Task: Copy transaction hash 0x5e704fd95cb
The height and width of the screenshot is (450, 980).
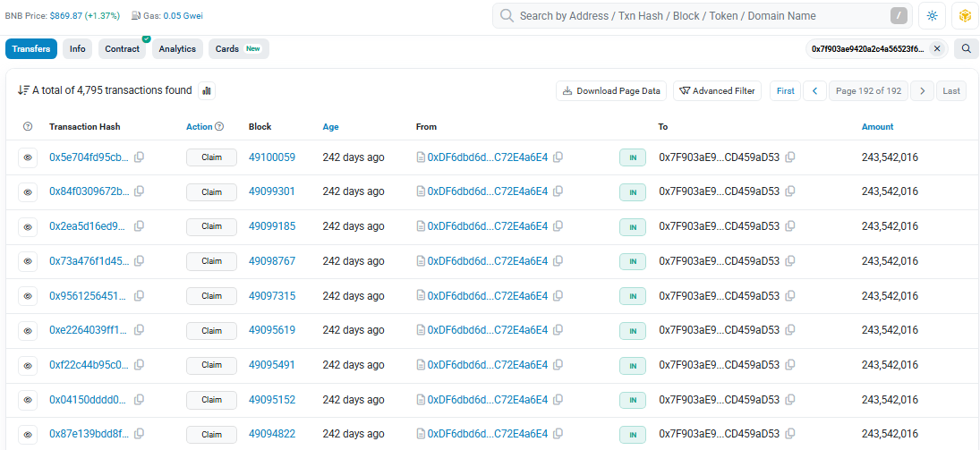Action: pyautogui.click(x=140, y=157)
